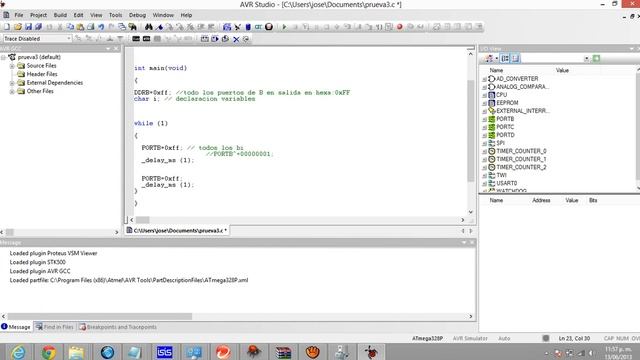Click the Save All toolbar icon
Image resolution: width=640 pixels, height=360 pixels.
[38, 27]
